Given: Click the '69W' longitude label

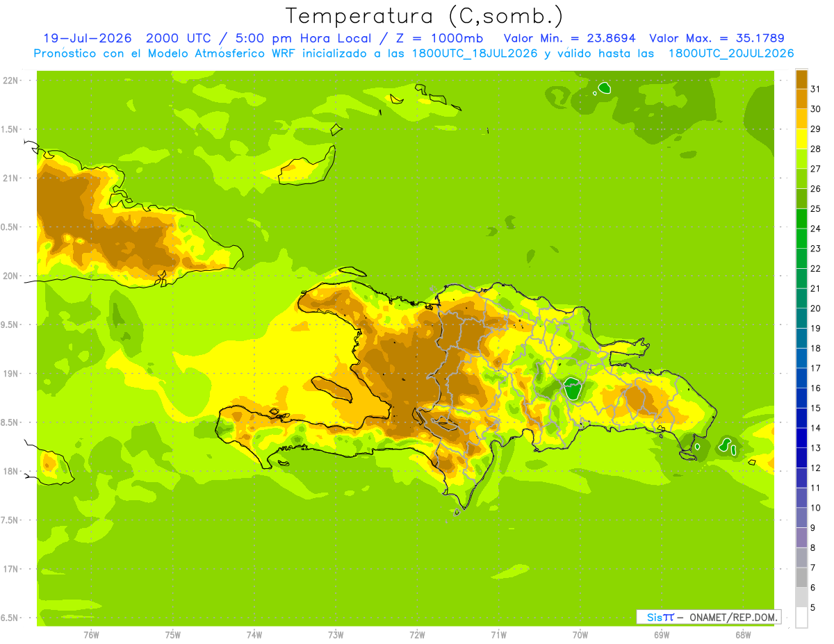Looking at the screenshot, I should pos(662,634).
